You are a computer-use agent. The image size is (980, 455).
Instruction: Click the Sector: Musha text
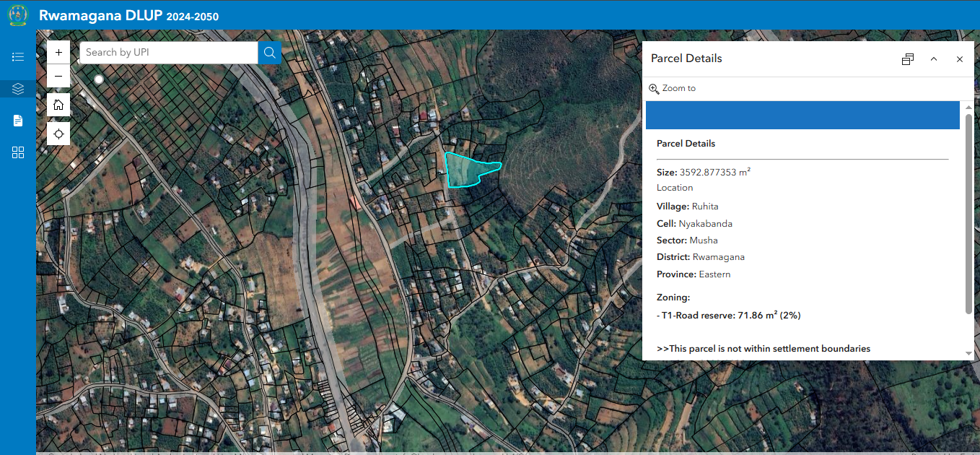click(687, 240)
